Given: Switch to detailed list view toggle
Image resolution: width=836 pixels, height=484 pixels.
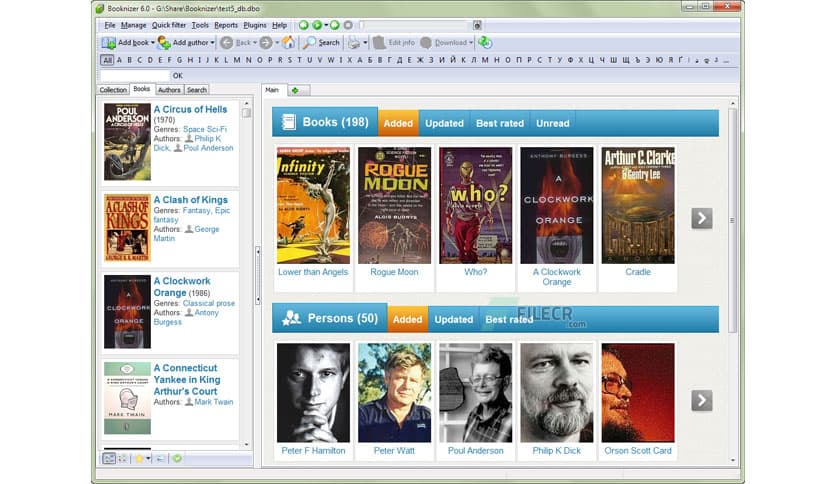Looking at the screenshot, I should pyautogui.click(x=109, y=458).
